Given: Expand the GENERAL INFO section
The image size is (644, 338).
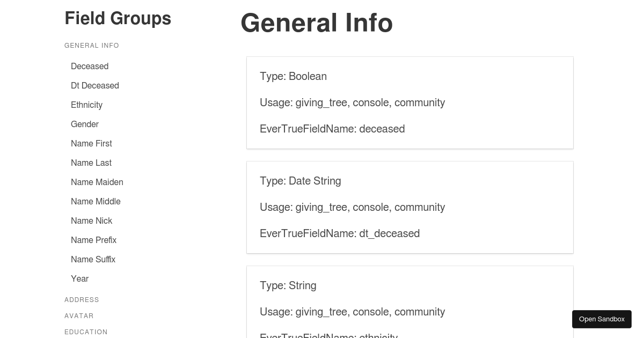Looking at the screenshot, I should click(92, 46).
